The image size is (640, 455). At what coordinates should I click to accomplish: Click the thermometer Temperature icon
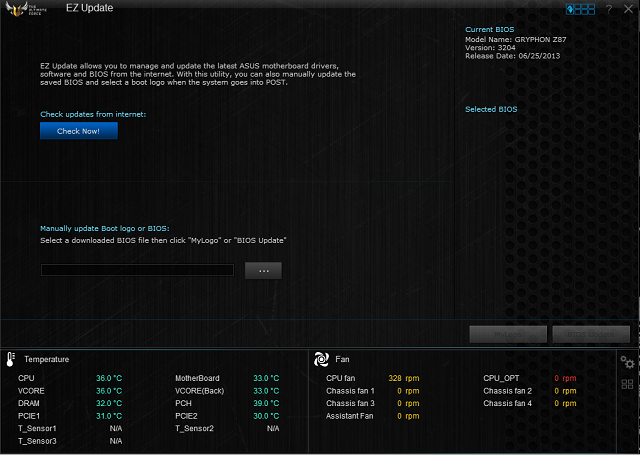pyautogui.click(x=10, y=359)
